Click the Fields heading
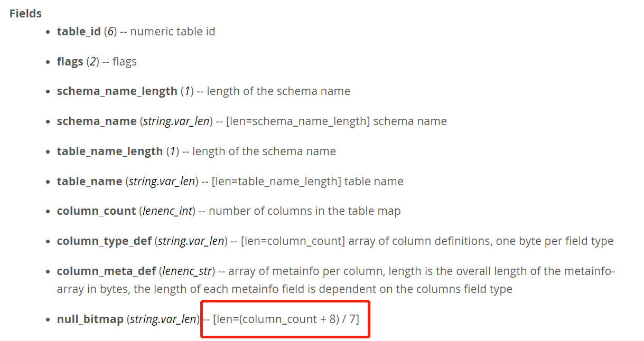This screenshot has width=644, height=341. coord(25,13)
